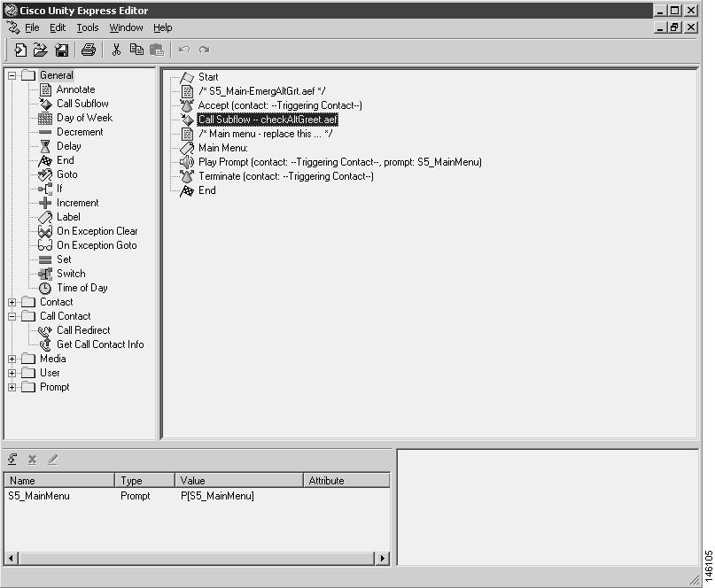Expand the Prompt folder
This screenshot has width=715, height=588.
coord(12,388)
